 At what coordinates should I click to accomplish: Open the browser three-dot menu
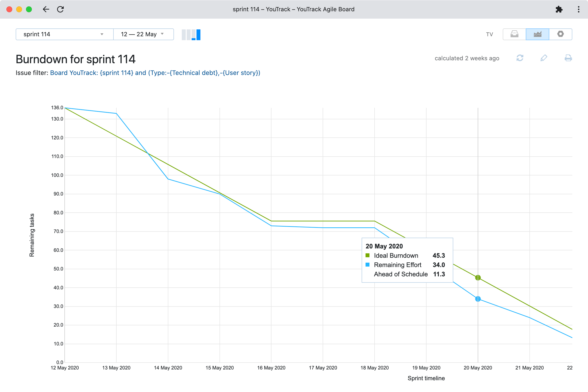(578, 9)
